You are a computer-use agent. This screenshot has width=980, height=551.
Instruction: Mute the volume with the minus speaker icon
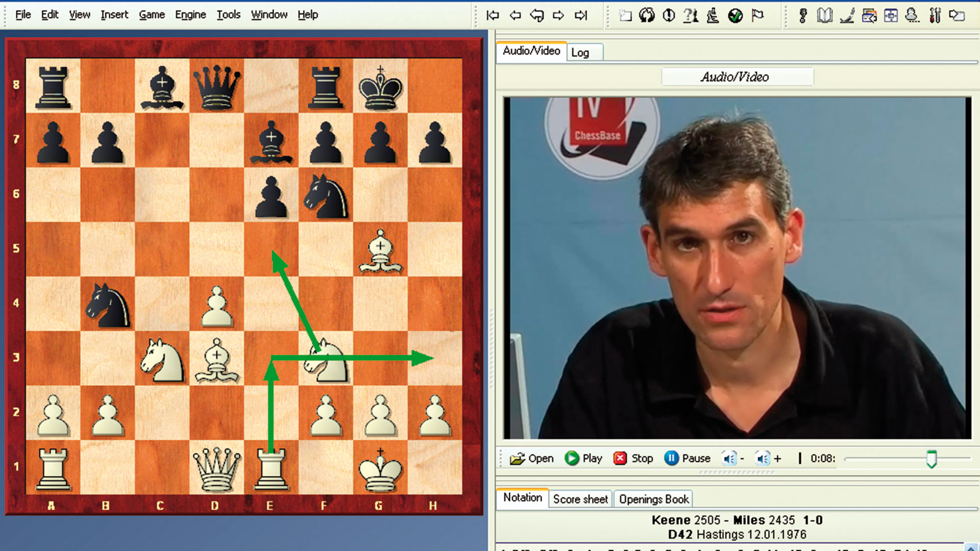[730, 458]
